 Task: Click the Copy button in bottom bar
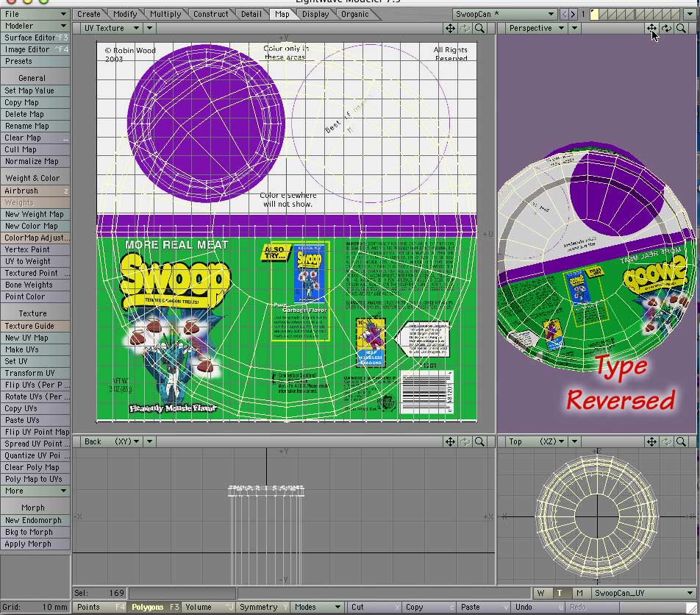coord(429,607)
